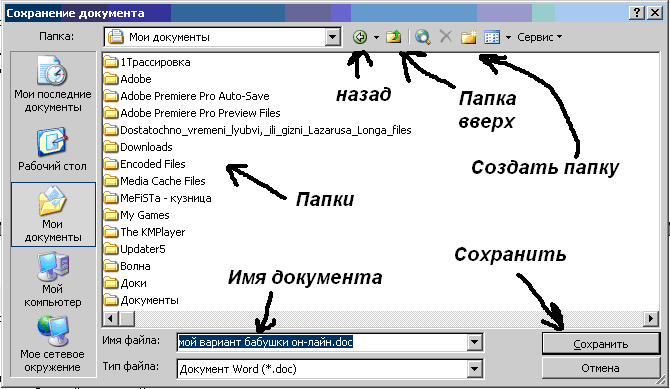670x389 pixels.
Task: Select the Updater5 folder
Action: click(135, 249)
